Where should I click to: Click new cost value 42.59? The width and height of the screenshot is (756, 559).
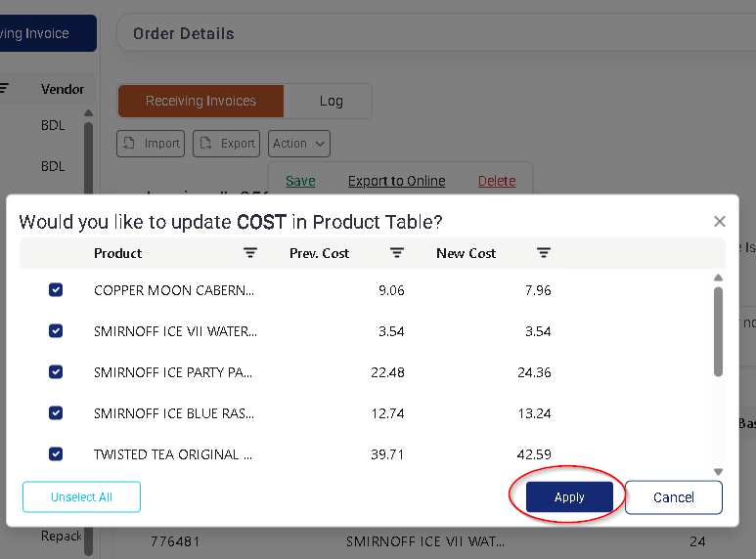coord(534,454)
